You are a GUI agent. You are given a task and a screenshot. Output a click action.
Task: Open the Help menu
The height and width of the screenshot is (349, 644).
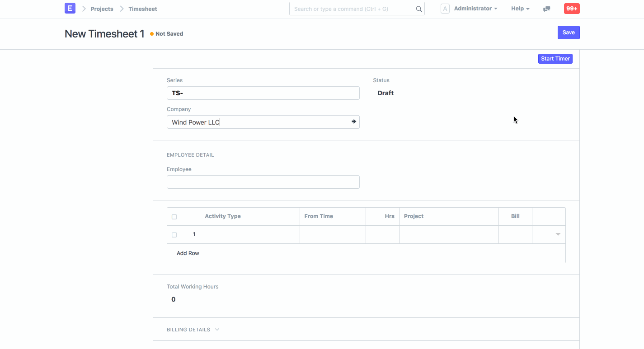click(x=520, y=9)
